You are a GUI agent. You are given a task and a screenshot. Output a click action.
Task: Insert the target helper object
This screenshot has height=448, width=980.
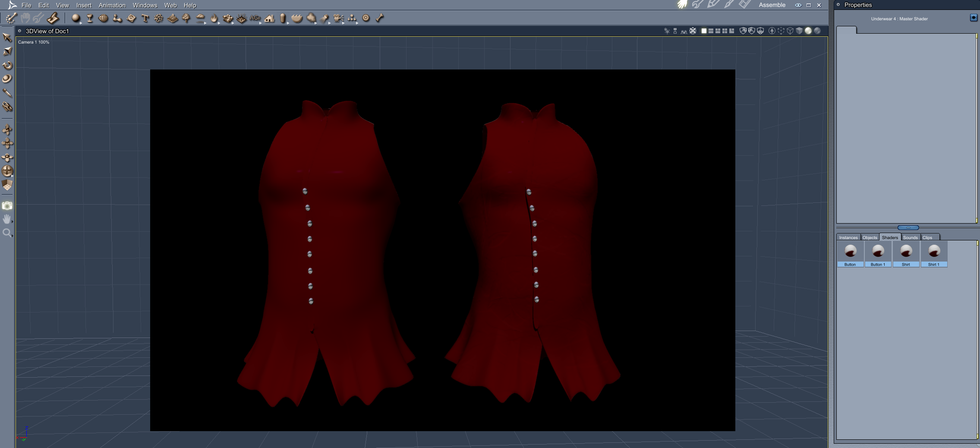pyautogui.click(x=366, y=18)
